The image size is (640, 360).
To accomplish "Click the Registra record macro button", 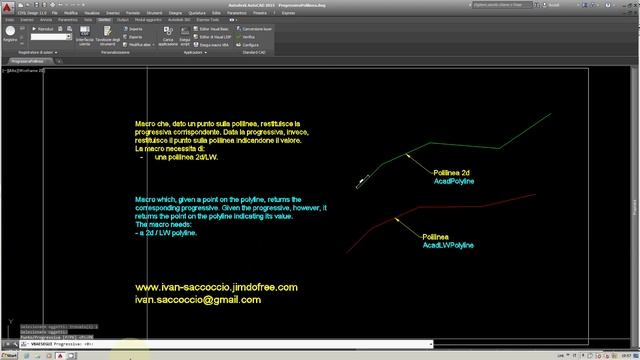I will 10,34.
